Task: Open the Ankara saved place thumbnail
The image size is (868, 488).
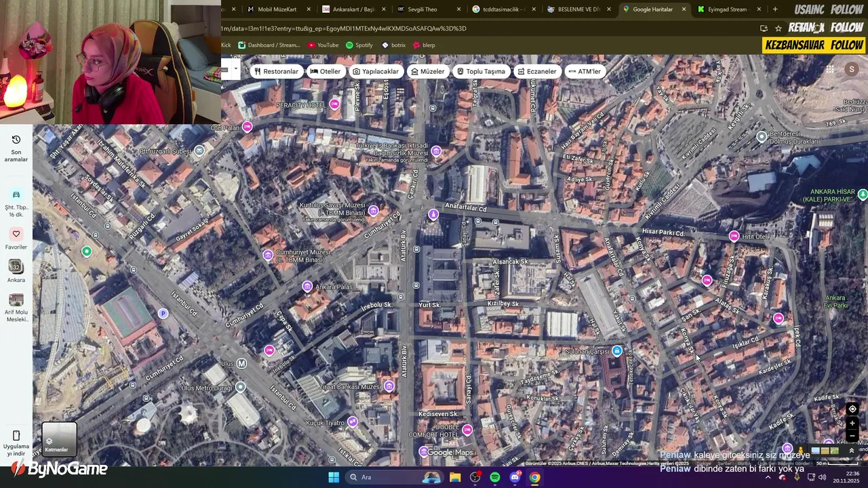Action: 16,266
